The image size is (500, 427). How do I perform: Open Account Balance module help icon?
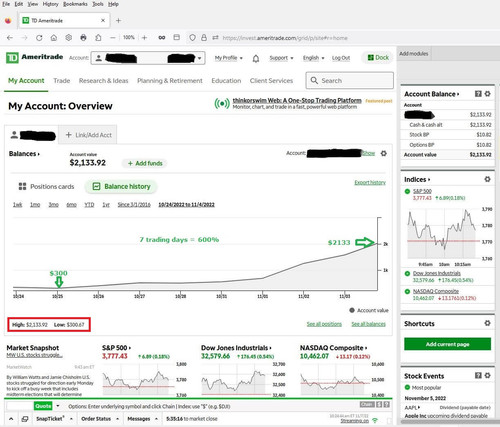coord(478,94)
